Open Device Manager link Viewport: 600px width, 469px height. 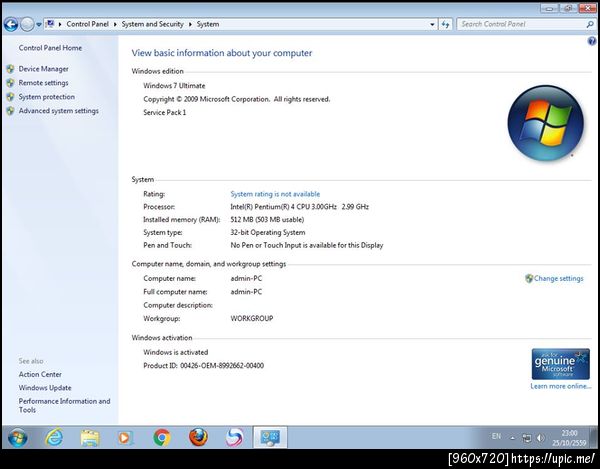[x=44, y=69]
